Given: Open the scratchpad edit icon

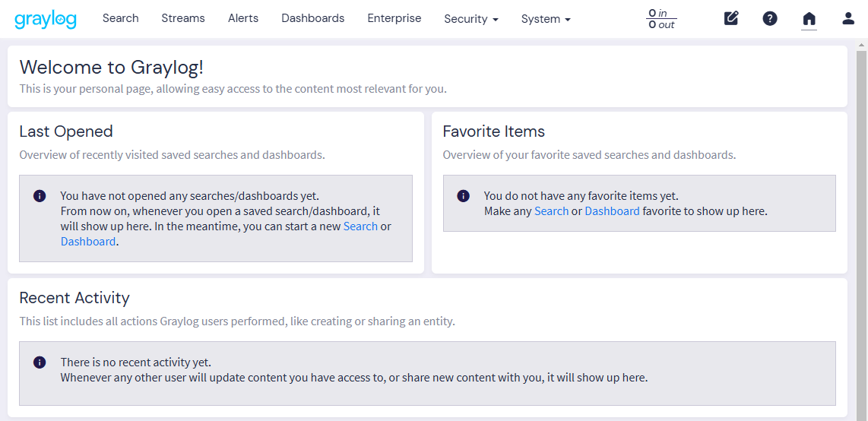Looking at the screenshot, I should 731,18.
